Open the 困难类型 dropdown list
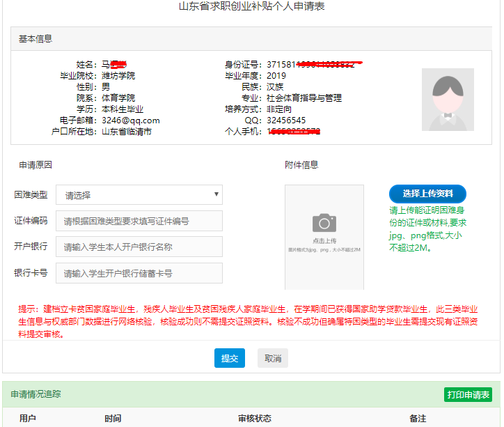The height and width of the screenshot is (427, 504). point(139,195)
